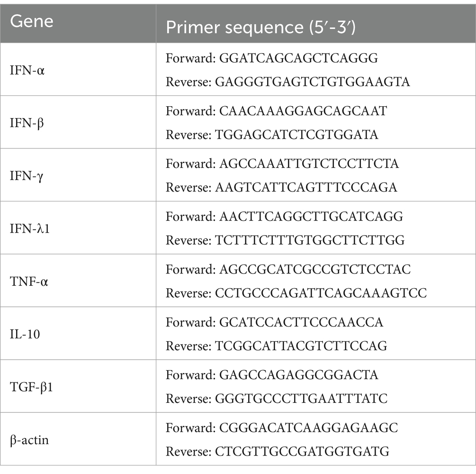Select the TGF-β1 gene cell
This screenshot has width=476, height=474.
coord(78,386)
